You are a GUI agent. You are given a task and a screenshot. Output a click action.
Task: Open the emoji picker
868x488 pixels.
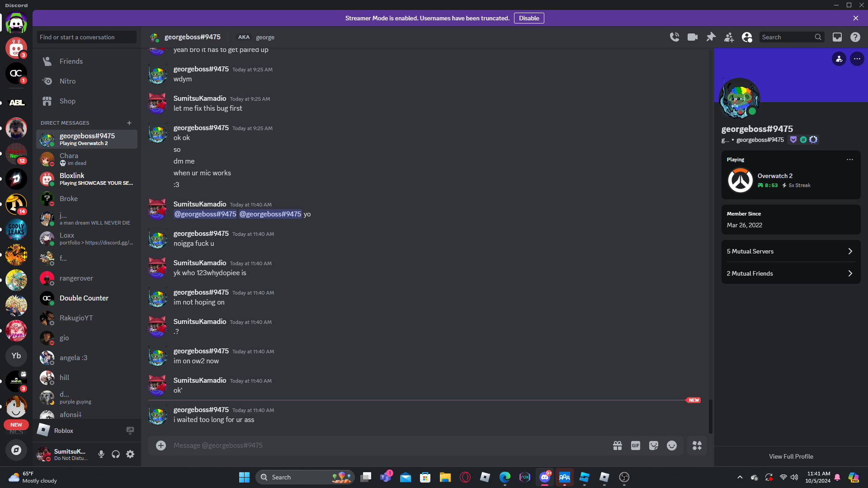click(672, 446)
